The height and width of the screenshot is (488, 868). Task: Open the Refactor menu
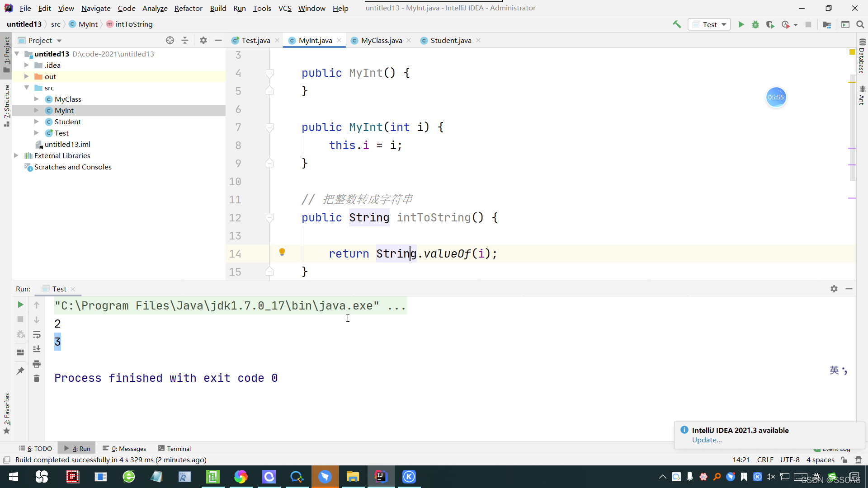click(x=189, y=8)
